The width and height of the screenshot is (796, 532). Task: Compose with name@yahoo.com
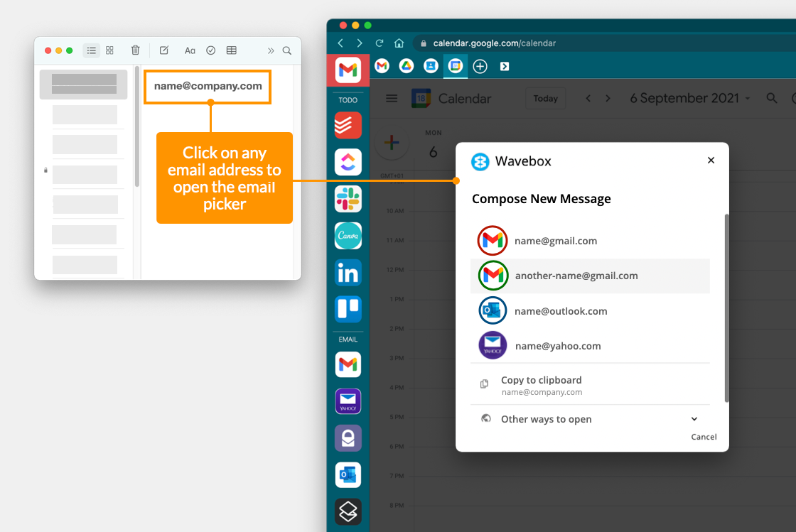pyautogui.click(x=590, y=346)
